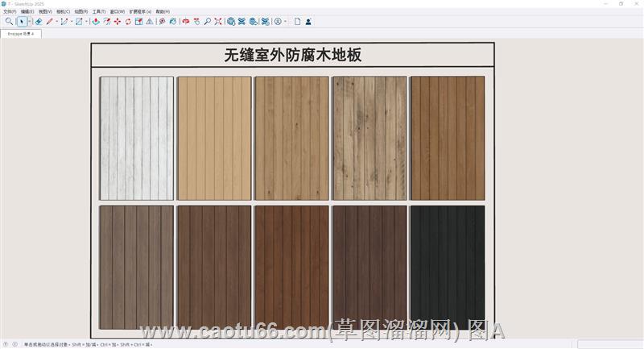Click the circled person account icon

tap(278, 22)
